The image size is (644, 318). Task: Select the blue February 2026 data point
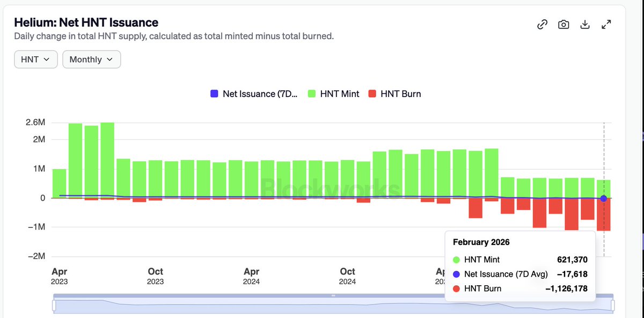tap(604, 198)
